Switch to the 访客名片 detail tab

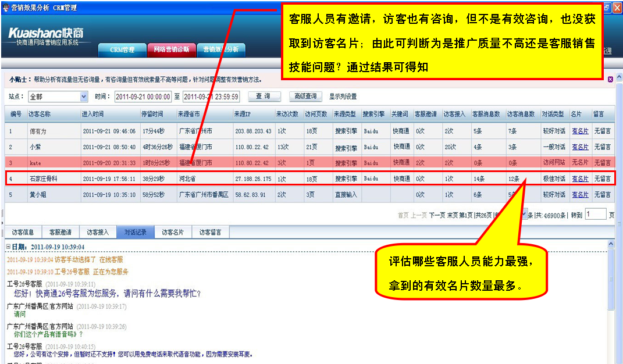coord(173,233)
